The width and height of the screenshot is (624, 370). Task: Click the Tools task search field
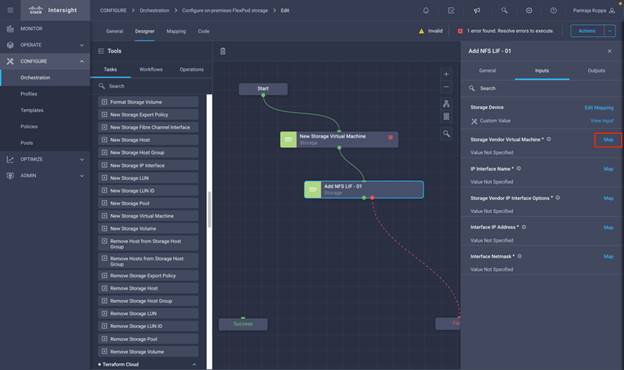[150, 86]
